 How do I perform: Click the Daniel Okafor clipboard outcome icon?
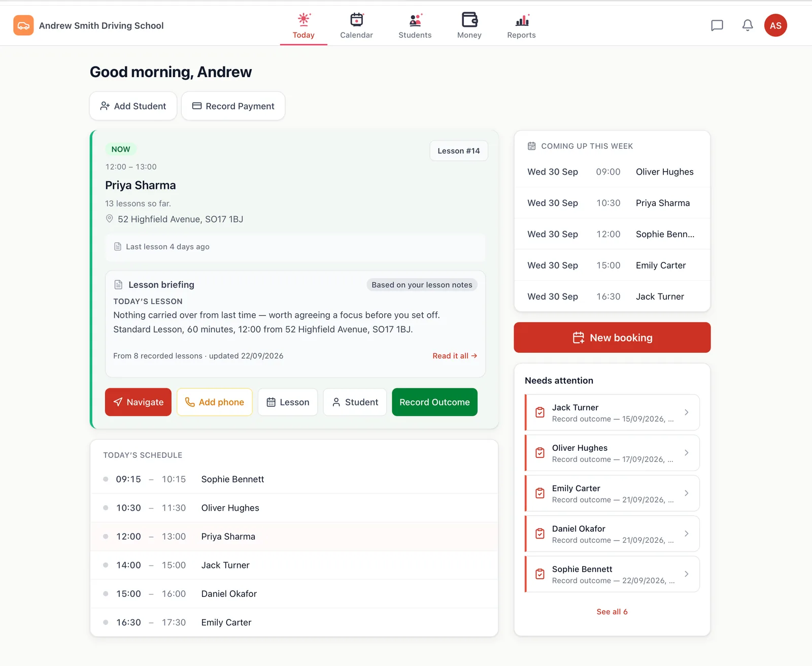click(x=540, y=534)
